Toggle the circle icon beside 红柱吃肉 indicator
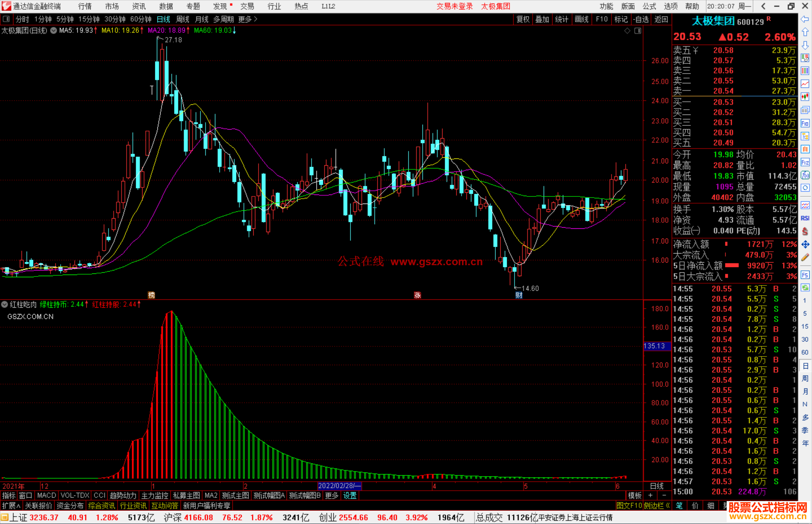 [x=5, y=304]
